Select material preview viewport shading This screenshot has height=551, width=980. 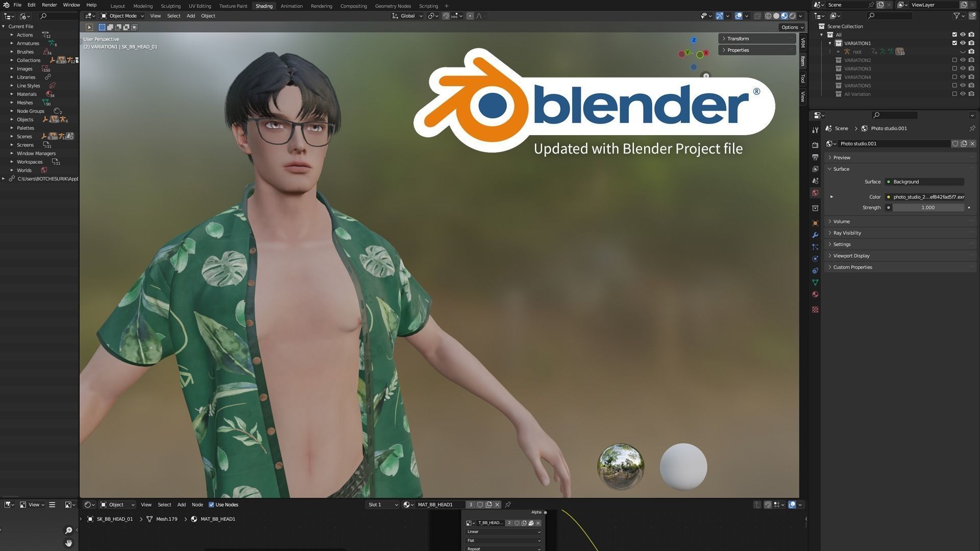click(785, 16)
